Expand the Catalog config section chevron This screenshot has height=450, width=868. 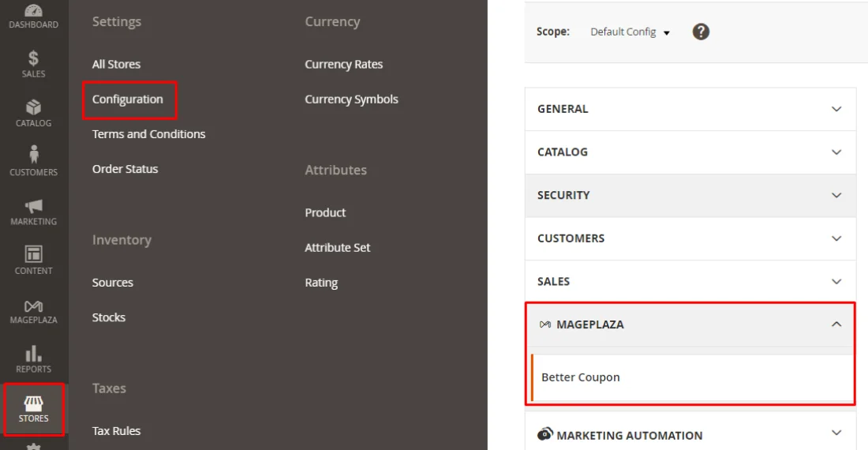[x=836, y=152]
